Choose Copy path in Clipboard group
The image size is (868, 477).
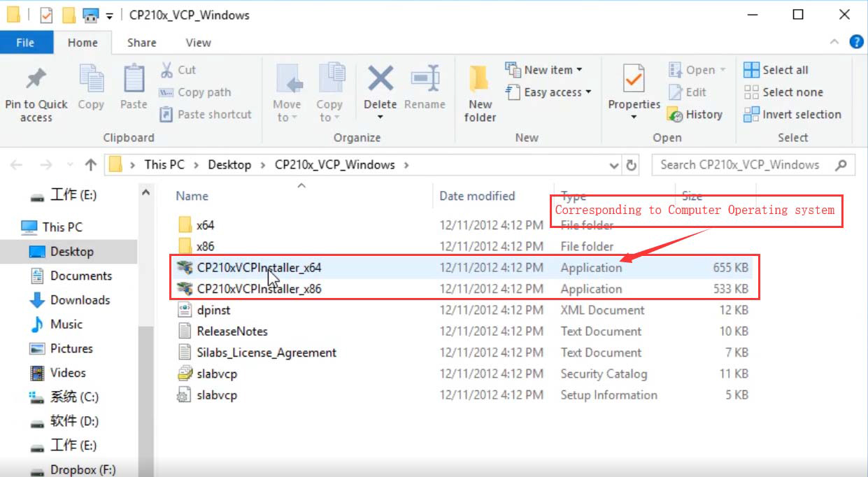195,92
